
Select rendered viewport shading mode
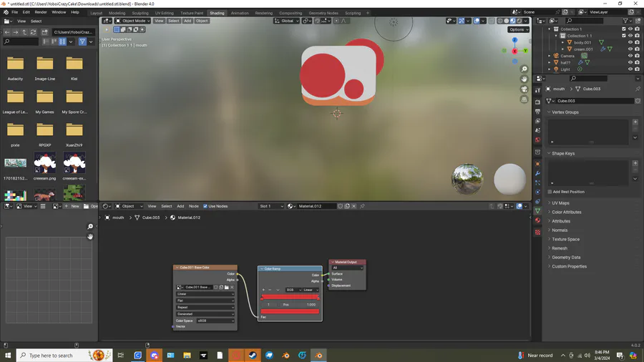(x=519, y=21)
